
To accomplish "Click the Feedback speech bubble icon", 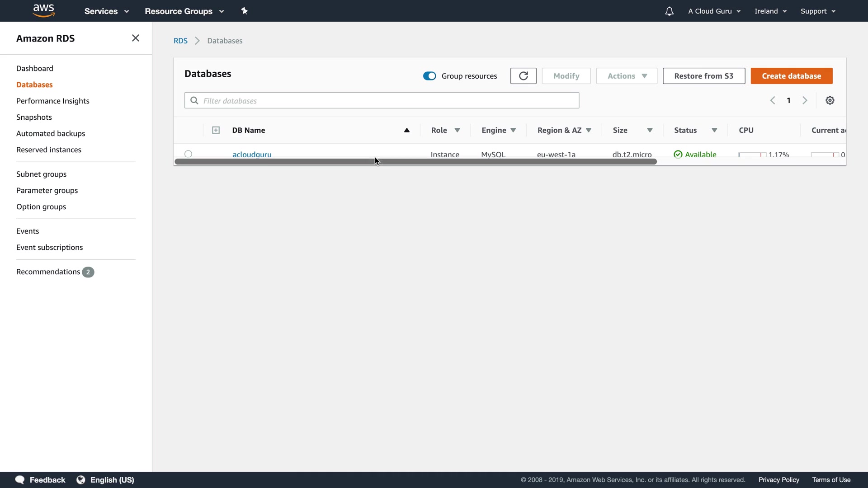I will pyautogui.click(x=20, y=479).
